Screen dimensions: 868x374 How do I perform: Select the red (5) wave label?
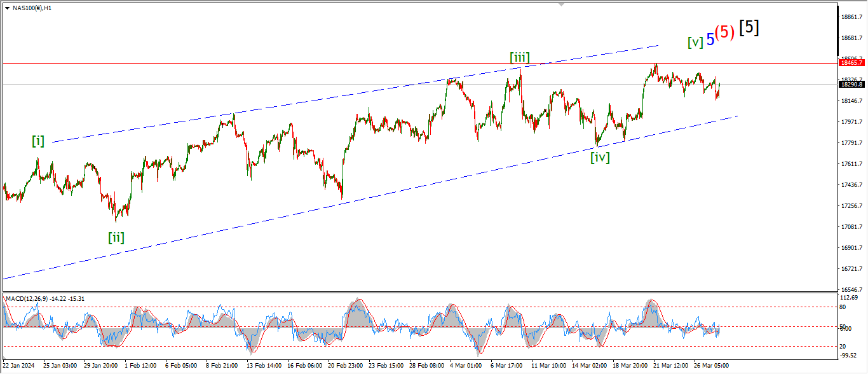click(725, 32)
